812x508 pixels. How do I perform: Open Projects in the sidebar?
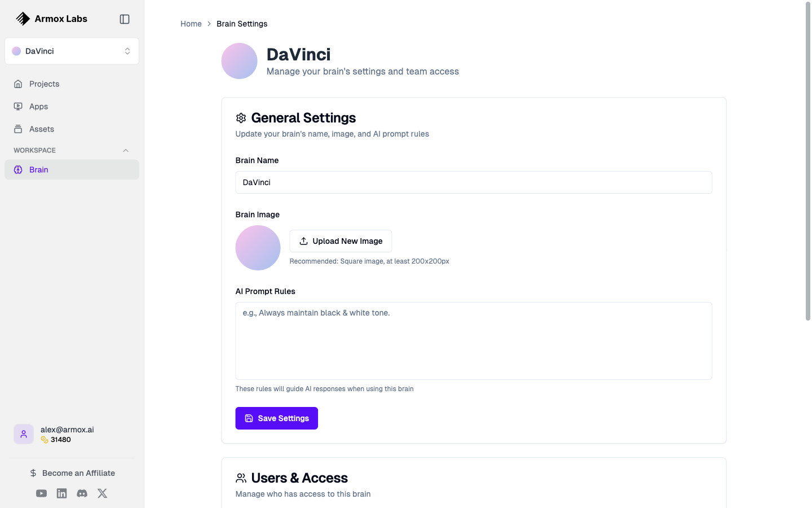click(45, 84)
